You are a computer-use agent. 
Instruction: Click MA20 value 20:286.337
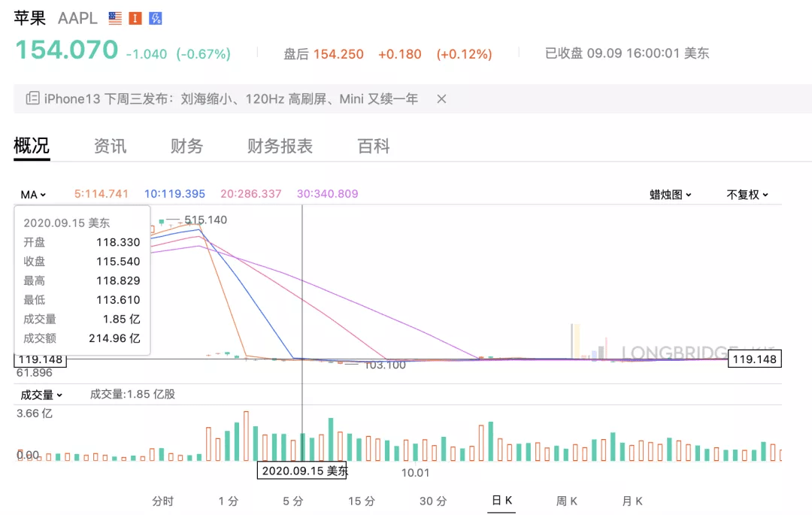tap(250, 193)
